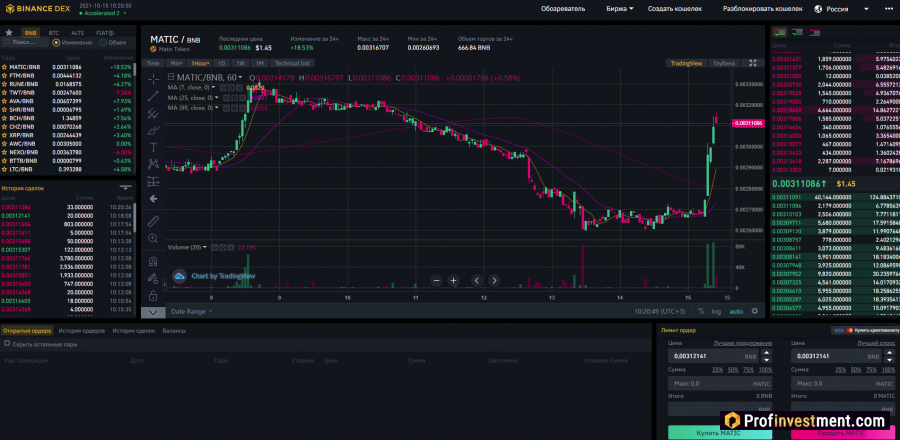
Task: Favorite the NEXO/BNB pair star
Action: 5,152
